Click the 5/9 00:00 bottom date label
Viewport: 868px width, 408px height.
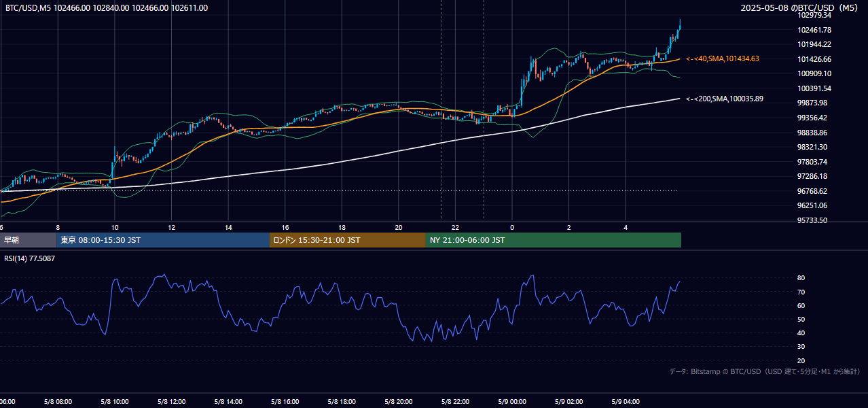pos(512,402)
